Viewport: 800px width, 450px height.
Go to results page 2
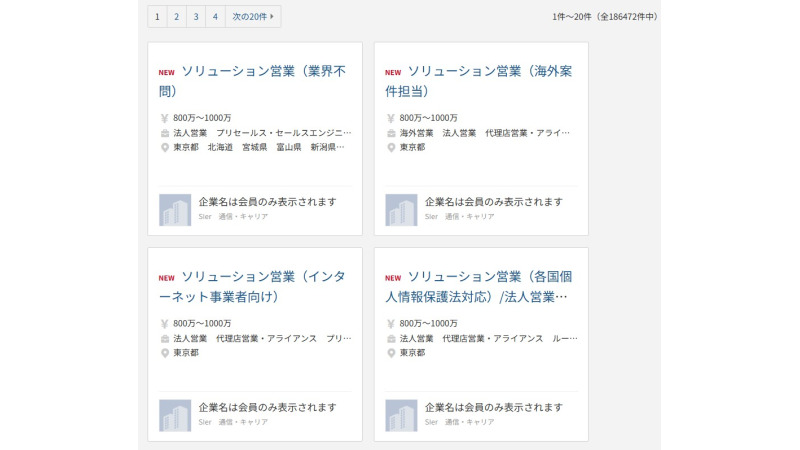177,16
